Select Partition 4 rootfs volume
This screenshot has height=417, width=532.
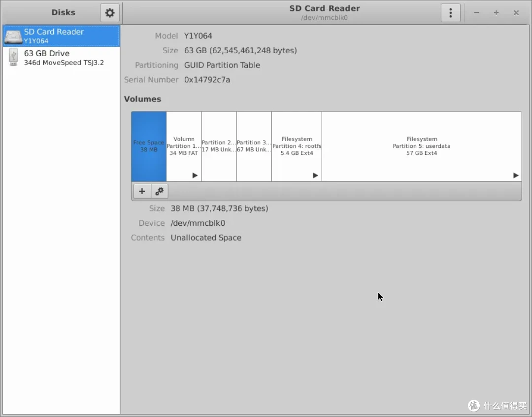pyautogui.click(x=297, y=146)
